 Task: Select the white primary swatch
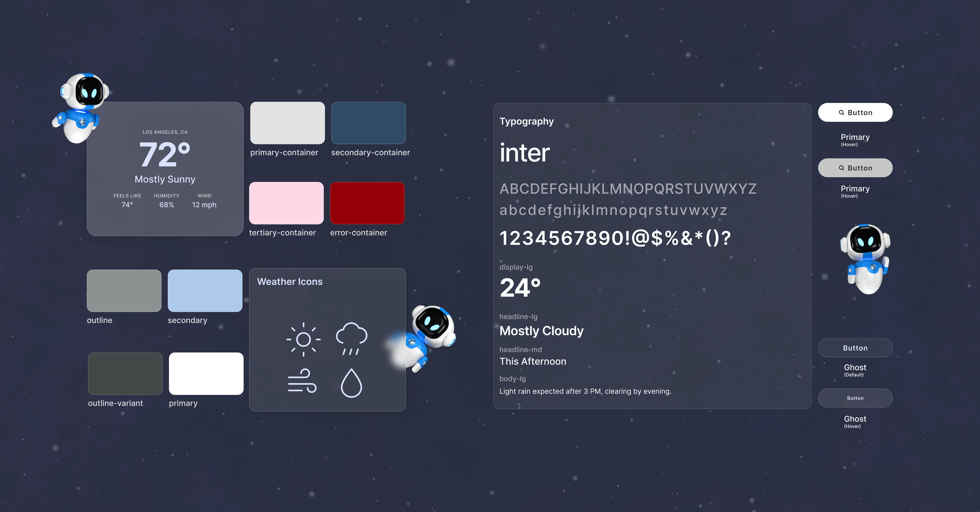206,373
